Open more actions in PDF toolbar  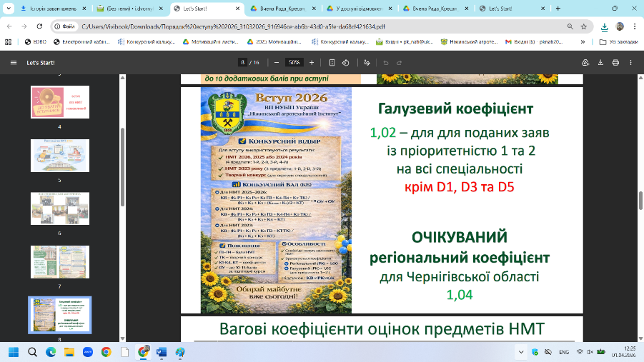pos(631,62)
